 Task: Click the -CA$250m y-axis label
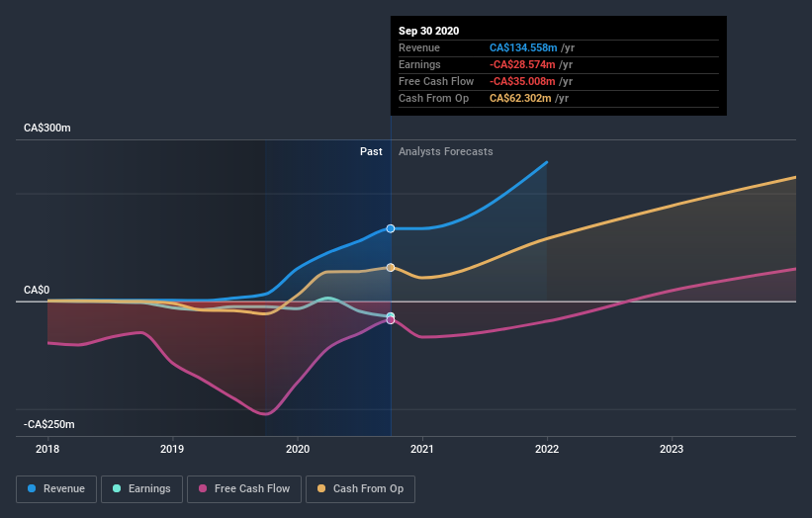click(49, 424)
